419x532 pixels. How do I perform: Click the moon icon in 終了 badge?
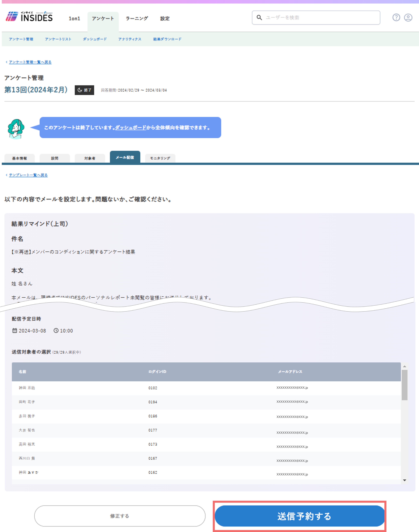[80, 90]
